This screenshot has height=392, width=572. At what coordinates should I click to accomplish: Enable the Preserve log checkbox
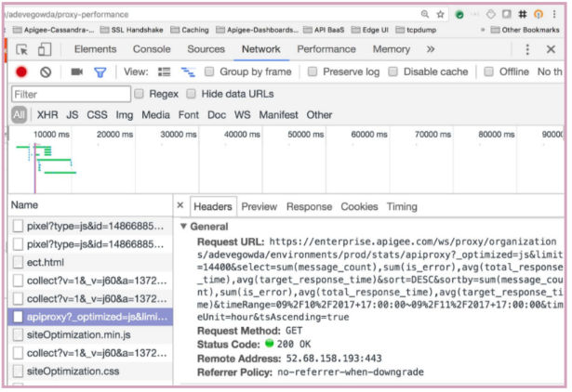point(313,72)
